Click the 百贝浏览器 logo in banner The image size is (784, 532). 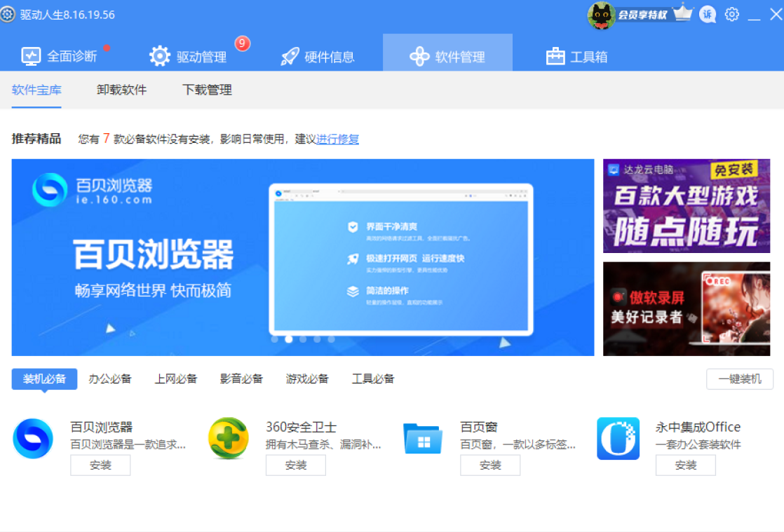pos(50,191)
